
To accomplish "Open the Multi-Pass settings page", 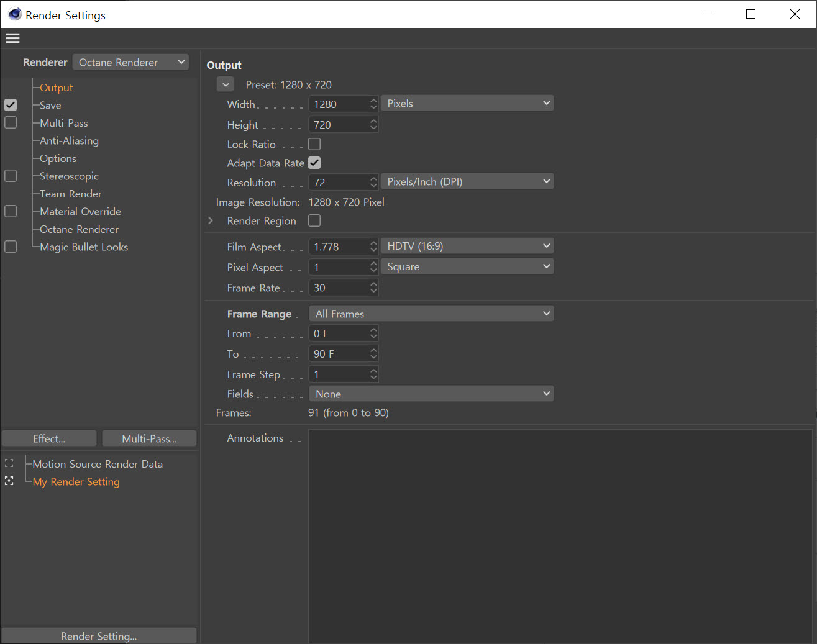I will 64,123.
